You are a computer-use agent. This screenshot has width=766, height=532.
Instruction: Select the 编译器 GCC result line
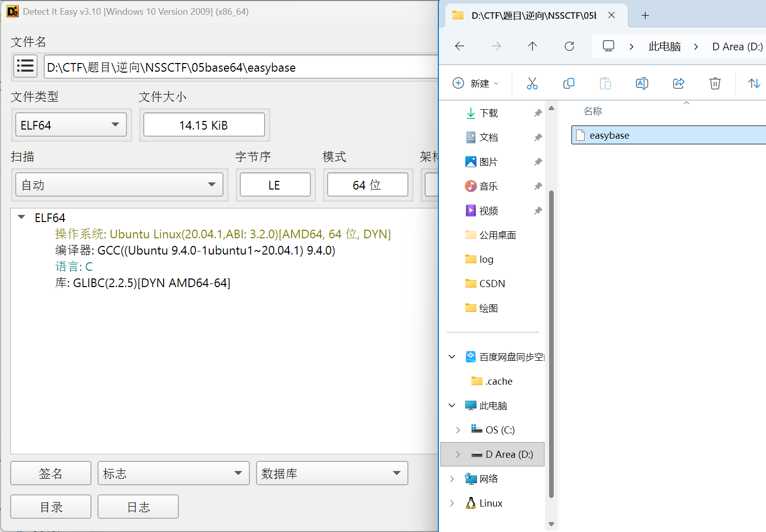tap(195, 250)
